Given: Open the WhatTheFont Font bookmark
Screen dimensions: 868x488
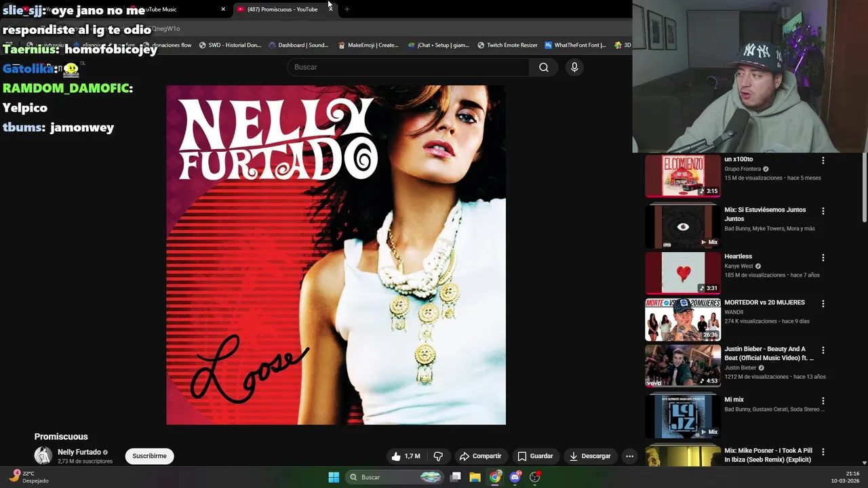Looking at the screenshot, I should point(575,45).
